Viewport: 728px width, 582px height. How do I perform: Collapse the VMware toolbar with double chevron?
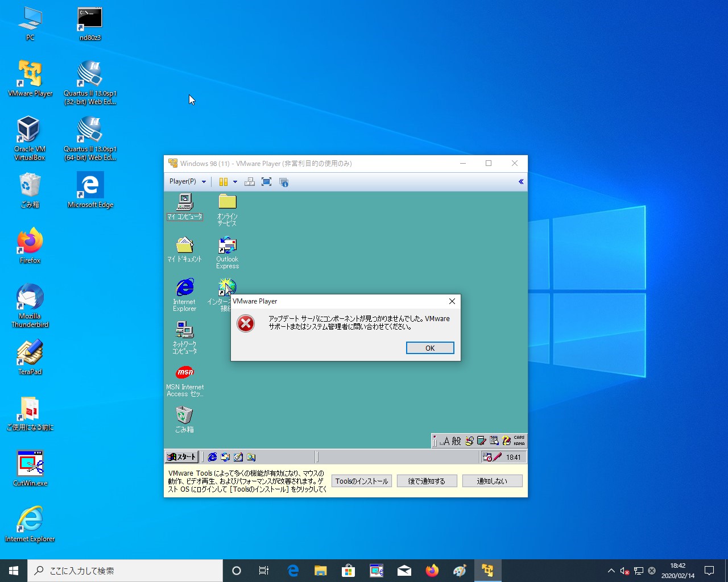[520, 182]
